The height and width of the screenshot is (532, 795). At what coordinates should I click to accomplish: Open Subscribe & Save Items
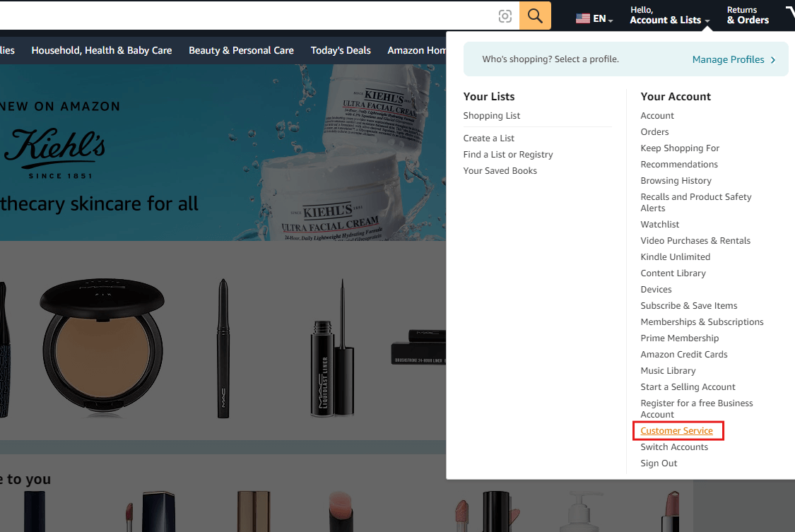tap(688, 305)
